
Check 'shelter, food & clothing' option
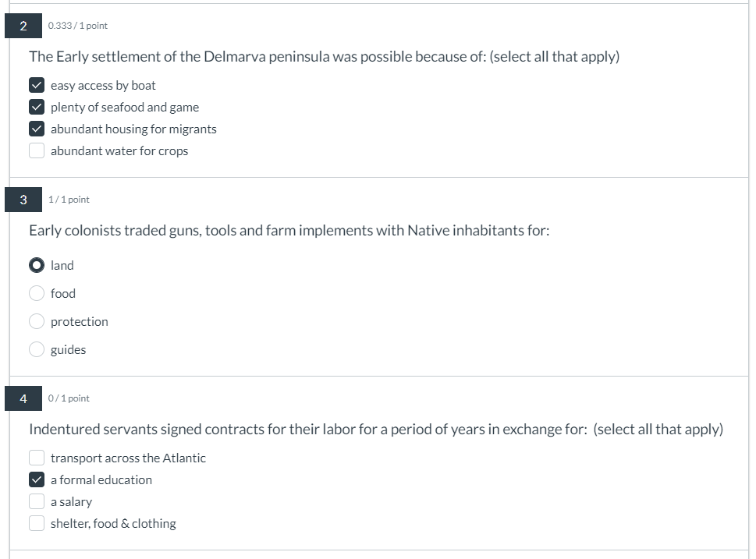37,523
